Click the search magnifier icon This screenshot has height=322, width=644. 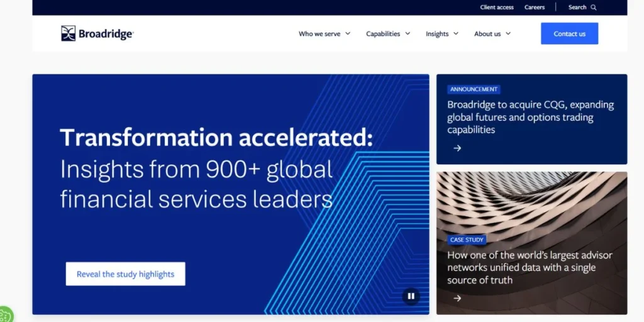pos(594,8)
